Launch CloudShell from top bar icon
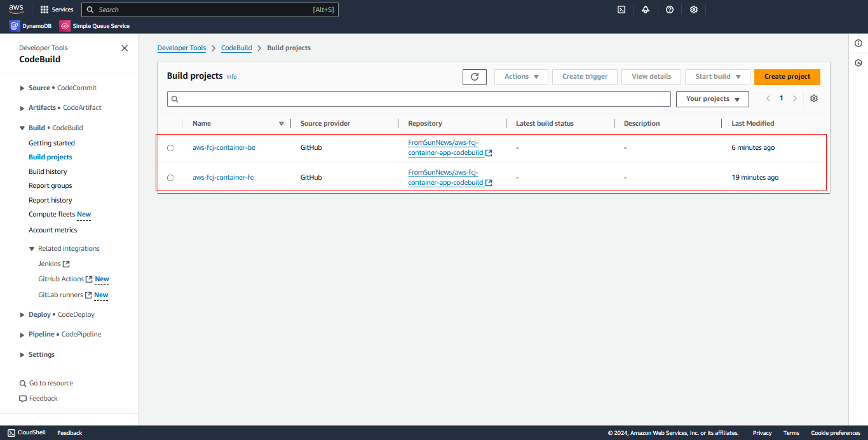This screenshot has height=440, width=868. click(621, 10)
